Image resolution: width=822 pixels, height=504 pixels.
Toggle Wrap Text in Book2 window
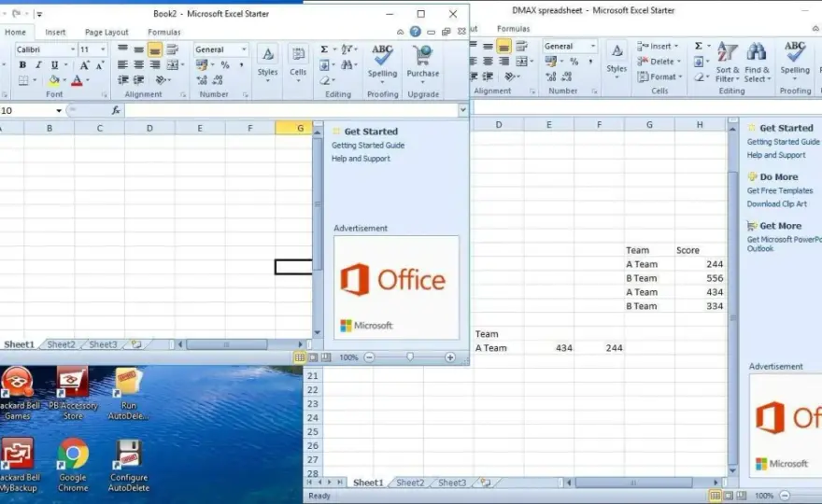coord(172,49)
